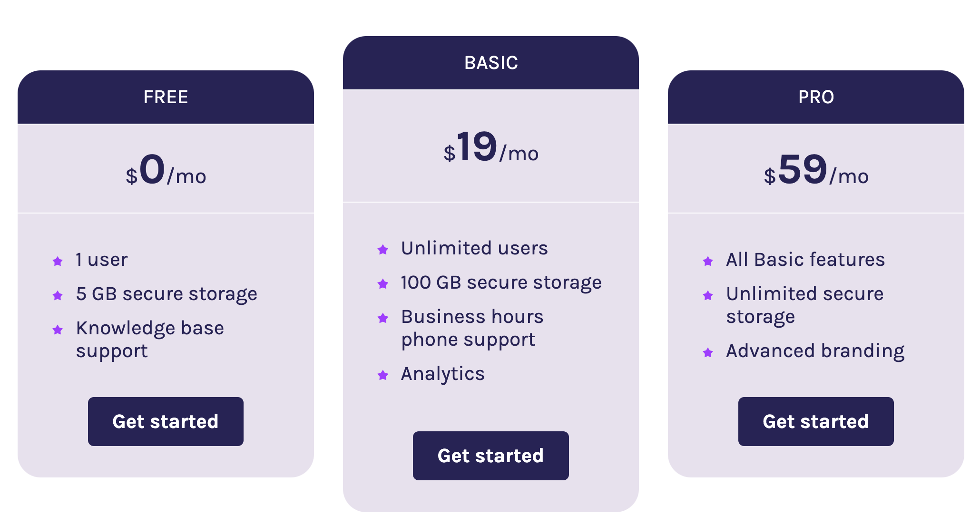Click the star next to "Business hours phone support"

click(382, 318)
